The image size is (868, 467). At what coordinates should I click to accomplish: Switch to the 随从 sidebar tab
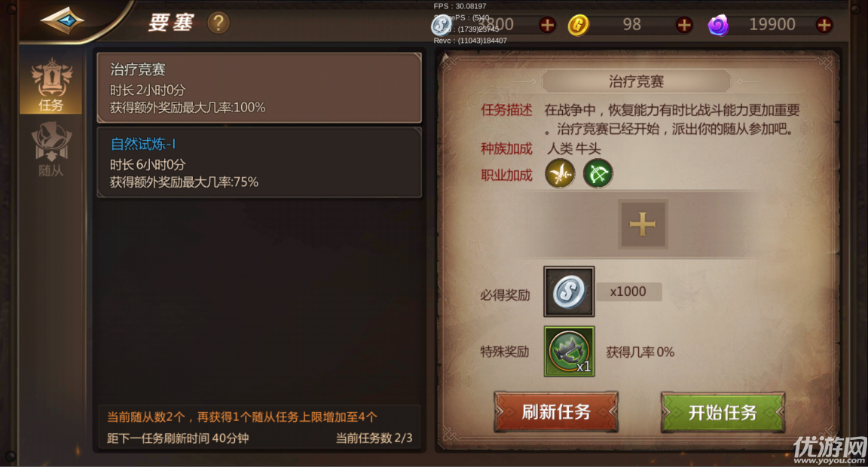click(51, 149)
